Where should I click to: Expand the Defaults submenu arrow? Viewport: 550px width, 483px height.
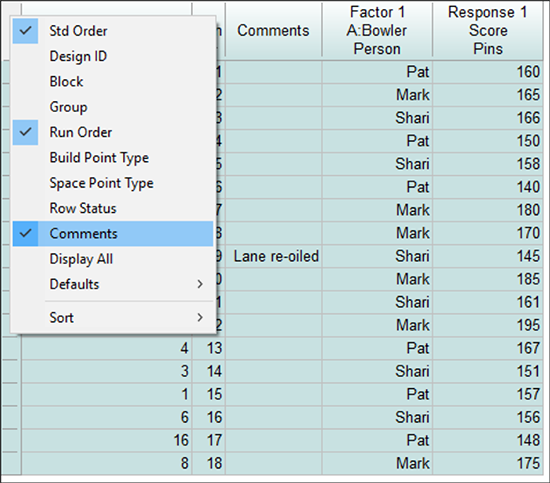(x=200, y=284)
